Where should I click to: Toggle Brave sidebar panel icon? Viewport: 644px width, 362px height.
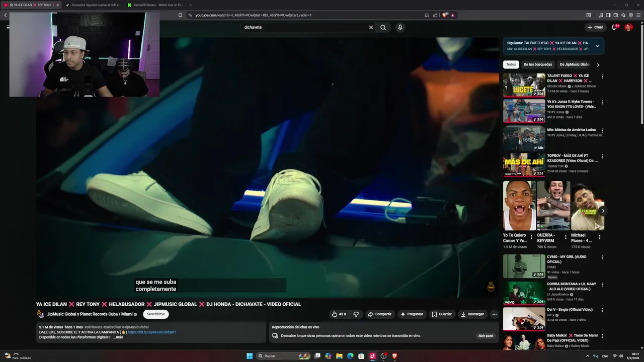608,15
